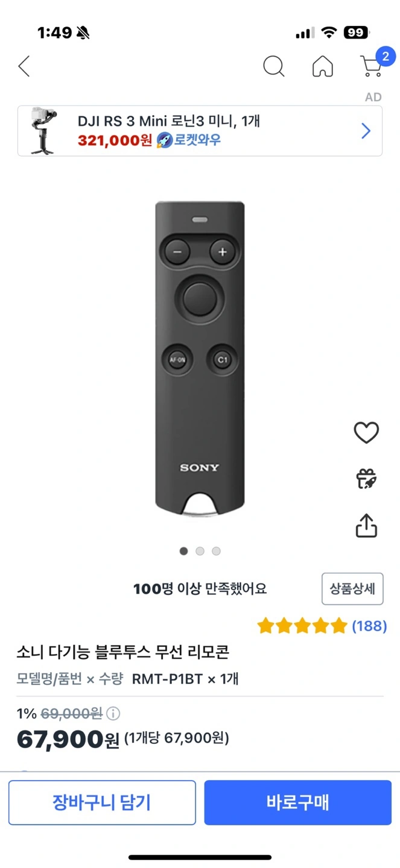Screen dimensions: 400x868
Task: Open price info circle icon
Action: pyautogui.click(x=113, y=714)
